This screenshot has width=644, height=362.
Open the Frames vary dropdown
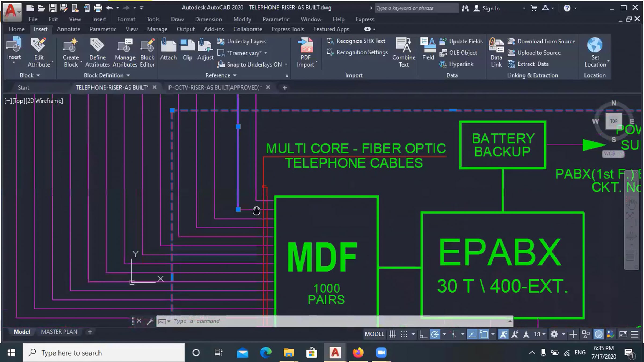[265, 53]
